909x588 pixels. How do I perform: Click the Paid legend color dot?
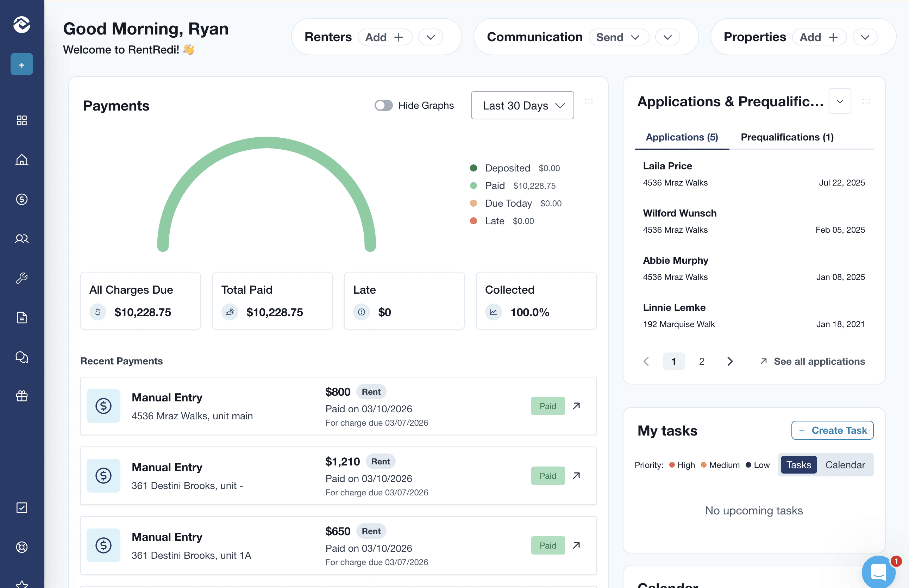[474, 186]
